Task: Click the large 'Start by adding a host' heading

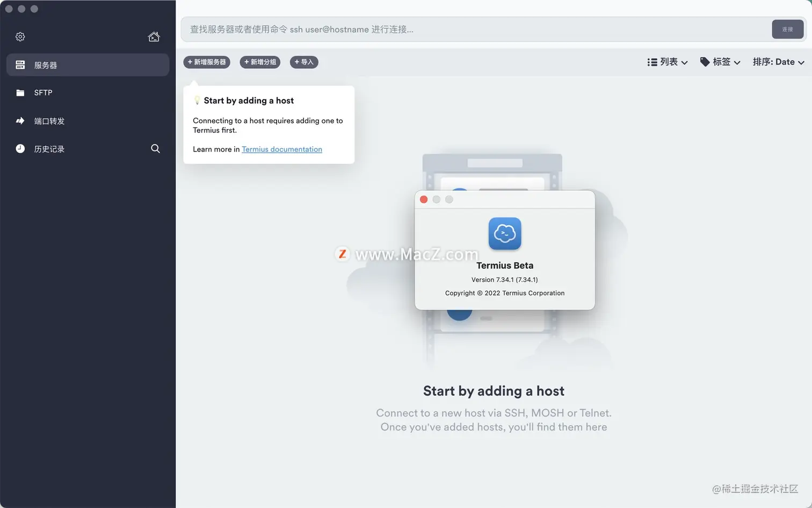Action: [494, 391]
